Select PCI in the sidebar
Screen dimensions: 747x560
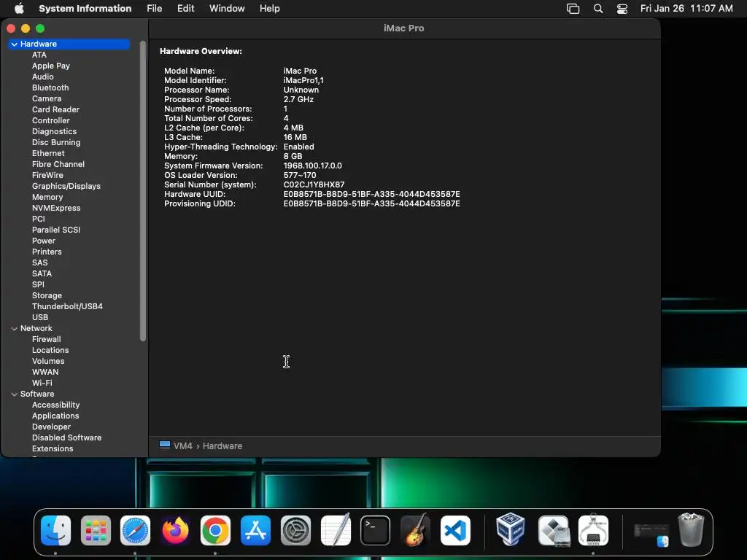[39, 219]
